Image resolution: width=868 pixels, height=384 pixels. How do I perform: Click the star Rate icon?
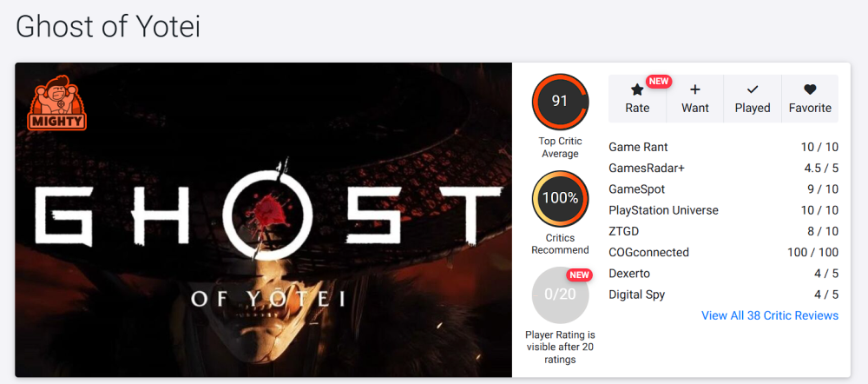coord(637,89)
